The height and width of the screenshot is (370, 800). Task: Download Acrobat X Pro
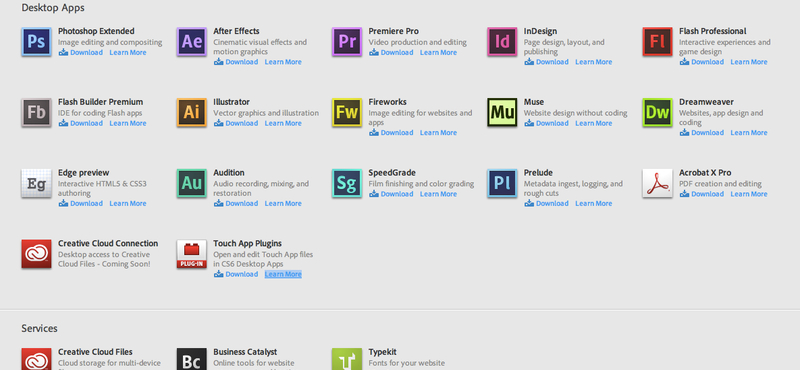click(702, 194)
